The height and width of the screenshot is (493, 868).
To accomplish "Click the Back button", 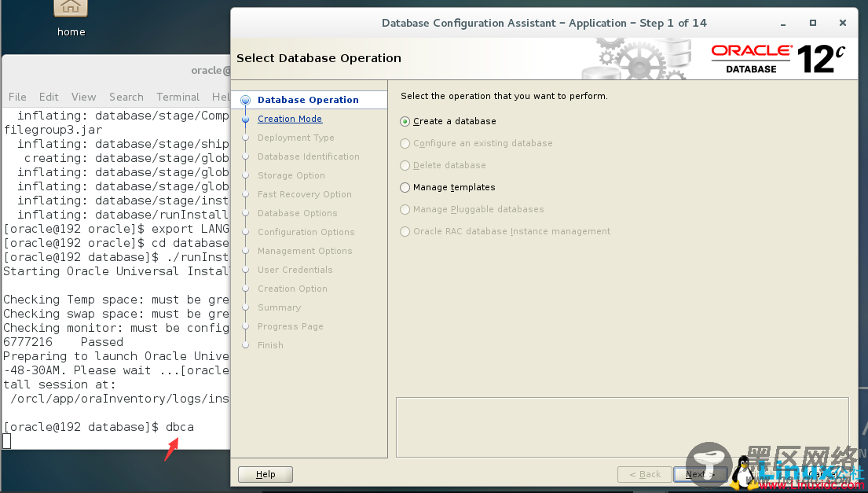I will coord(644,474).
